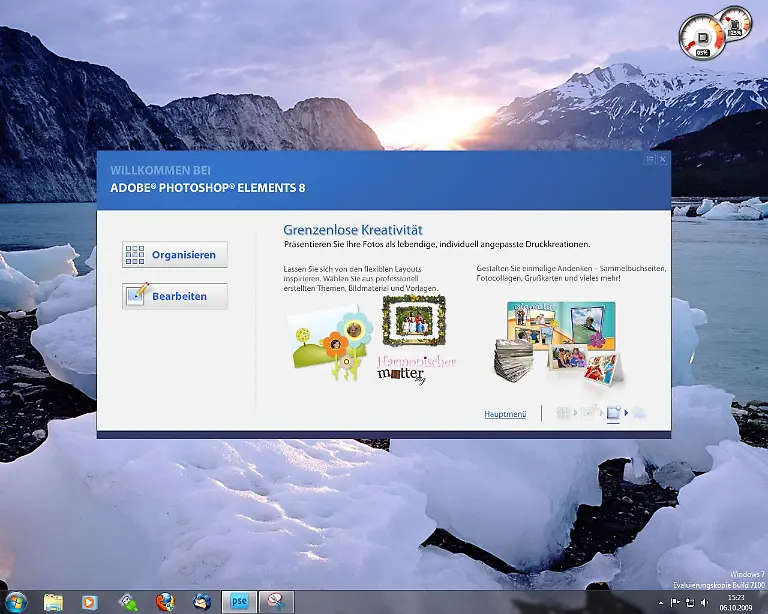Viewport: 768px width, 614px height.
Task: Open Thunderbird from the taskbar
Action: [x=202, y=601]
